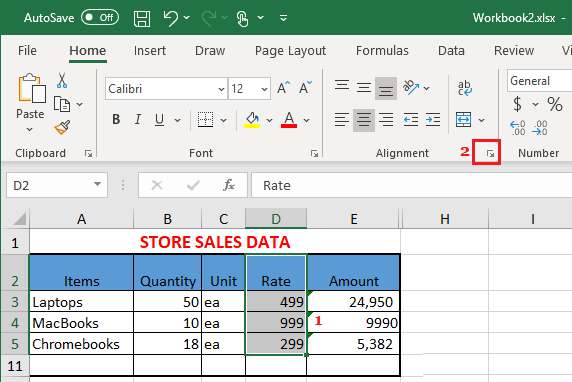
Task: Click the Borders icon
Action: tap(205, 120)
